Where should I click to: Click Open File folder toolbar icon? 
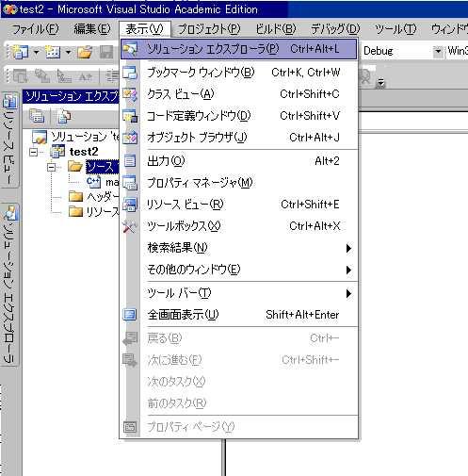point(85,52)
